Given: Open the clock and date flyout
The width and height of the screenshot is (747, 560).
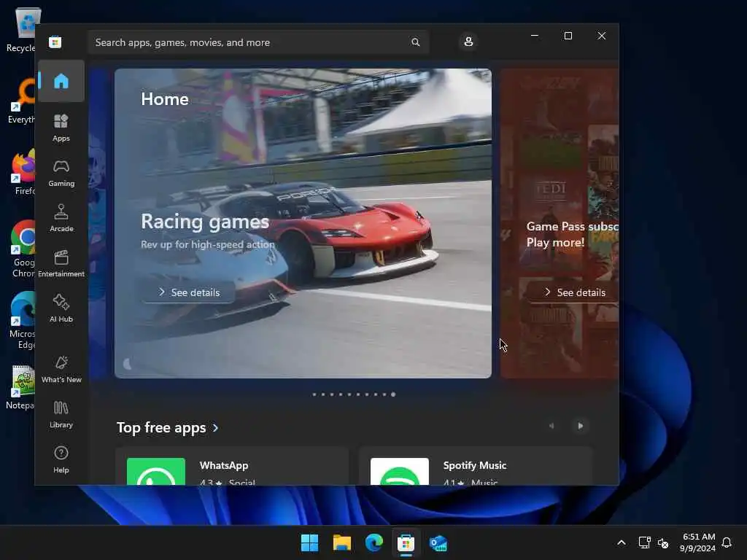Looking at the screenshot, I should coord(697,542).
